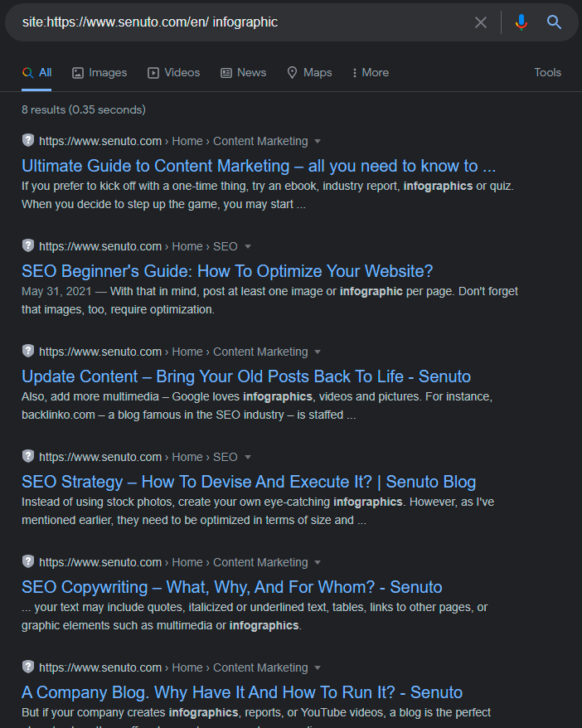Start voice search with the microphone icon

(x=521, y=22)
